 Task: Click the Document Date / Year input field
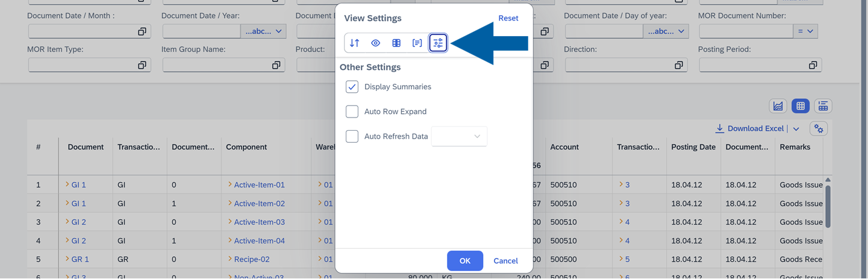click(x=201, y=31)
